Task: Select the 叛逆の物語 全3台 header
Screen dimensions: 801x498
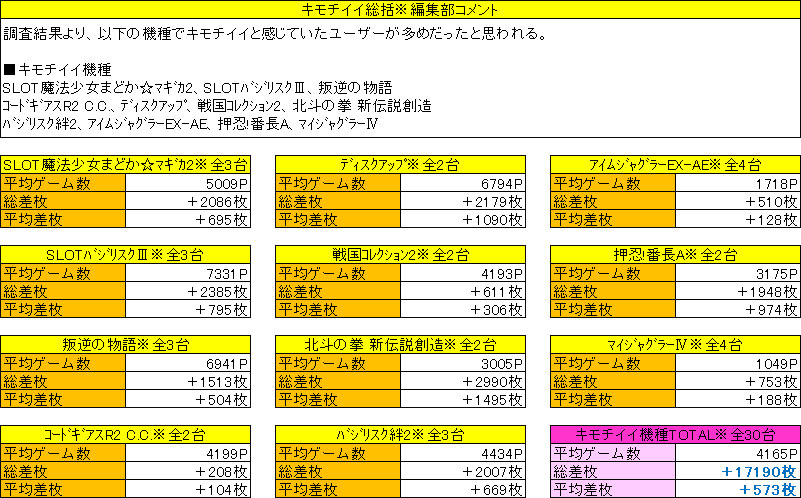Action: coord(125,344)
